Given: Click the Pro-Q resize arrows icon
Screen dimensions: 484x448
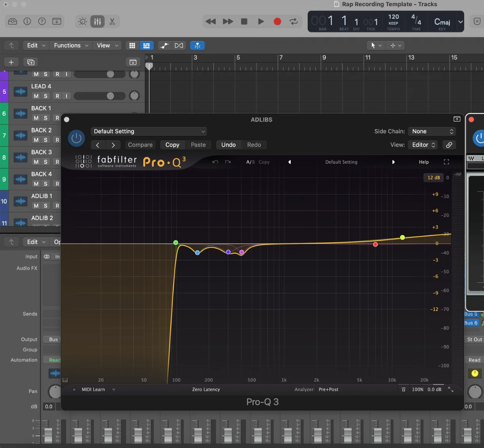Looking at the screenshot, I should (450, 390).
